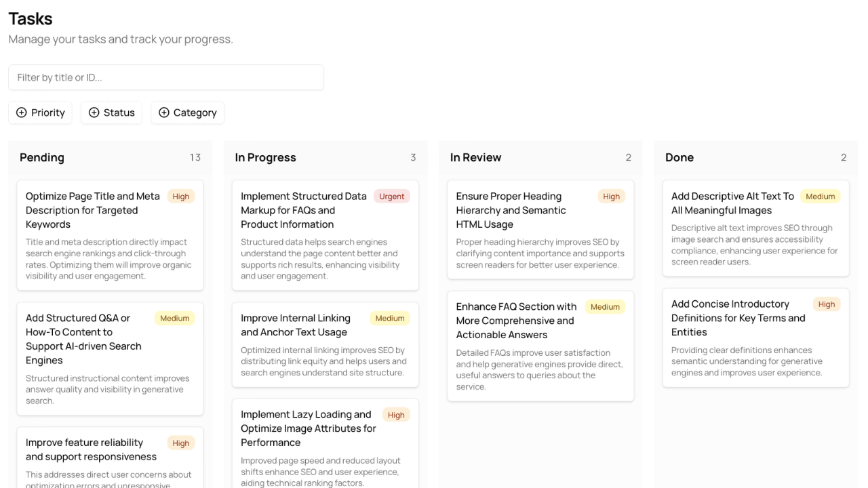868x488 pixels.
Task: Click the Done column header
Action: point(679,157)
